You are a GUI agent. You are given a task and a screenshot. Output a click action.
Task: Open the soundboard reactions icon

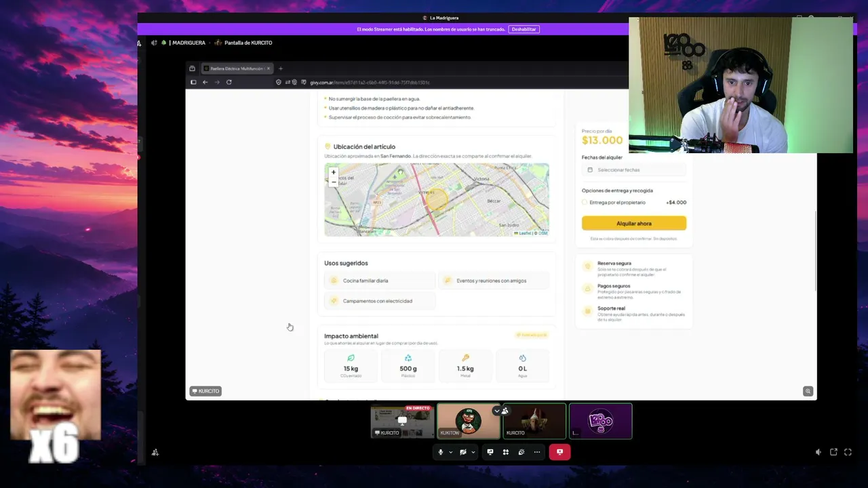click(521, 452)
